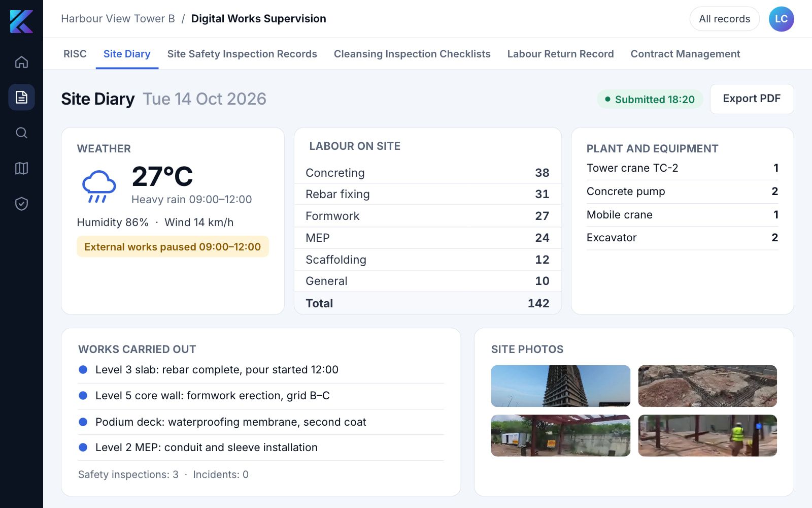The image size is (812, 508).
Task: Click the 27°C temperature reading
Action: 162,176
